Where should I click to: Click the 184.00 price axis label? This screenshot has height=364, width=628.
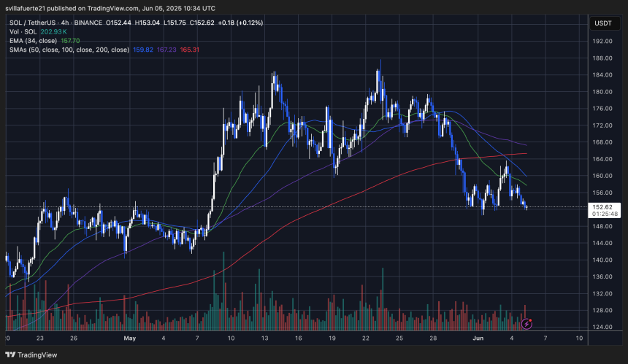602,74
